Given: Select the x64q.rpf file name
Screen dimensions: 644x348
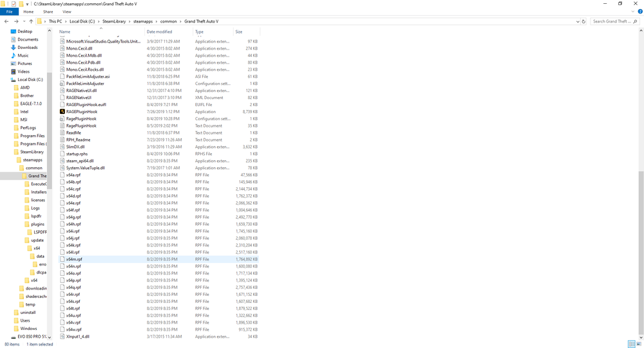Looking at the screenshot, I should pos(73,288).
